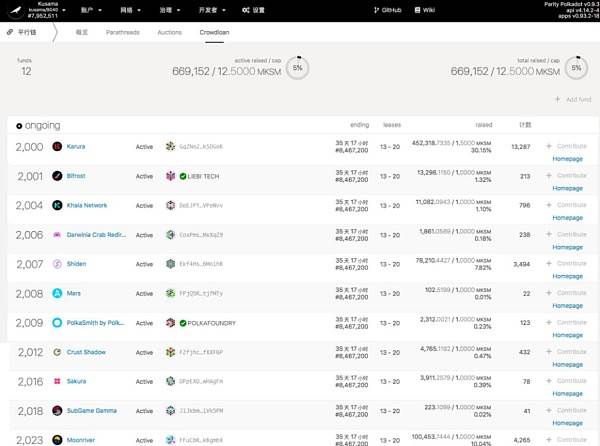Screen dimensions: 600x446
Task: Click the Shiden project logo icon
Action: 57,264
